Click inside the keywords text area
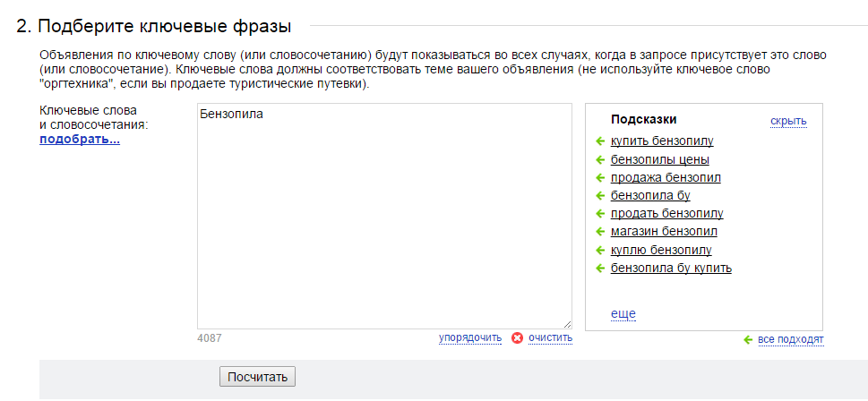 tap(384, 217)
